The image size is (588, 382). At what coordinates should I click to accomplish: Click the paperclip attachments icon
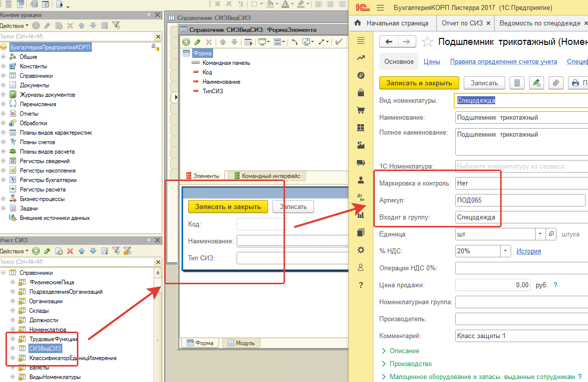(556, 83)
